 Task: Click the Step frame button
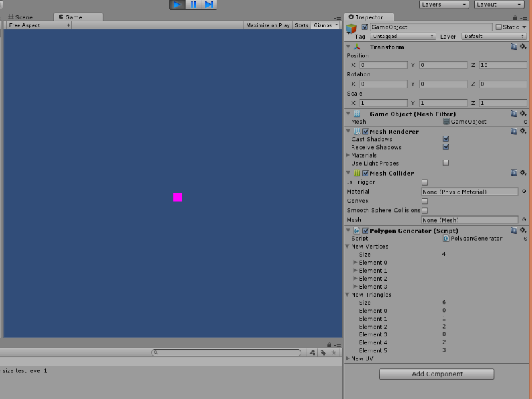click(209, 5)
